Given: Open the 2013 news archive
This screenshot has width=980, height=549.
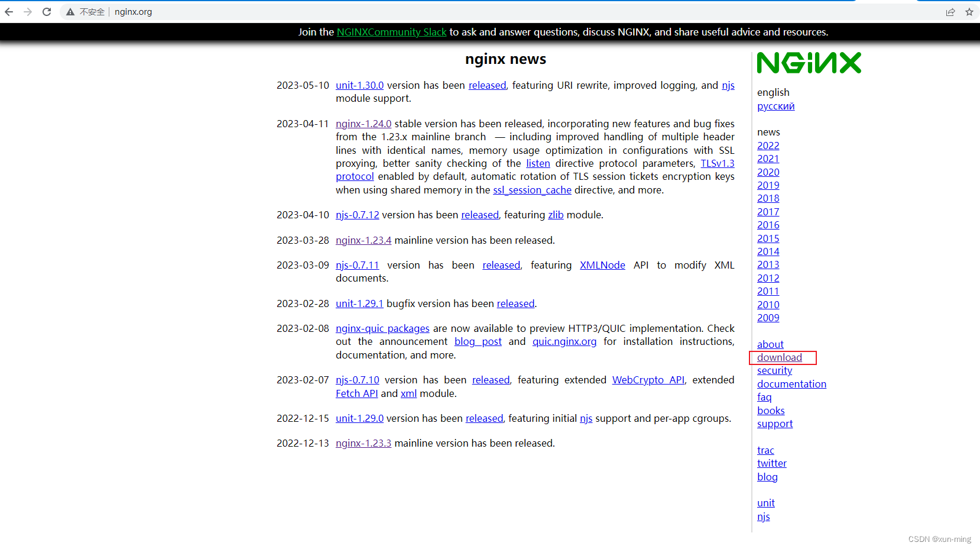Looking at the screenshot, I should pos(768,264).
